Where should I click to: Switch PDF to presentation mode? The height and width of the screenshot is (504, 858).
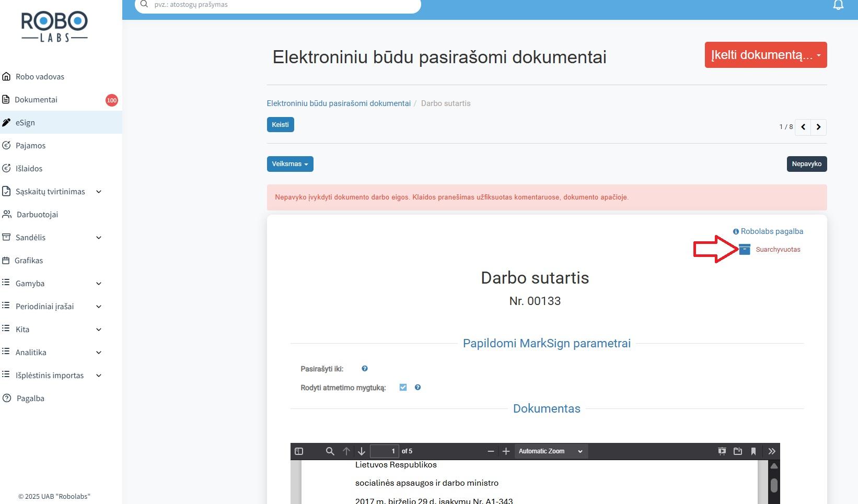tap(722, 451)
